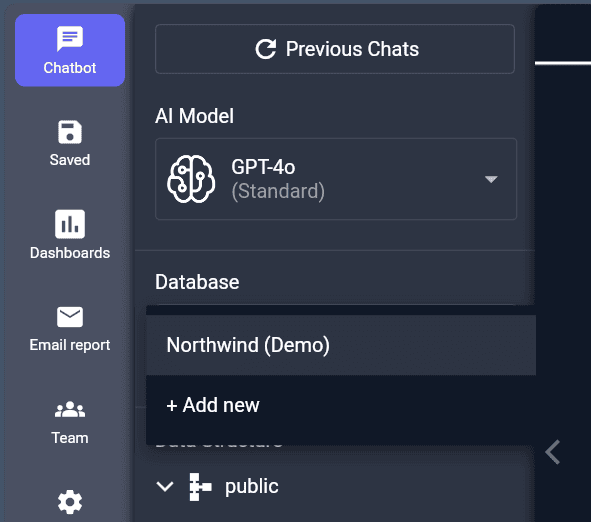591x522 pixels.
Task: Collapse the side panel with left chevron
Action: [x=553, y=452]
